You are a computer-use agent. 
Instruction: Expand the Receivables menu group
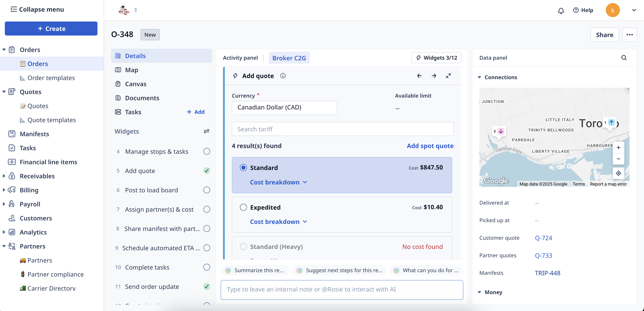(x=4, y=176)
